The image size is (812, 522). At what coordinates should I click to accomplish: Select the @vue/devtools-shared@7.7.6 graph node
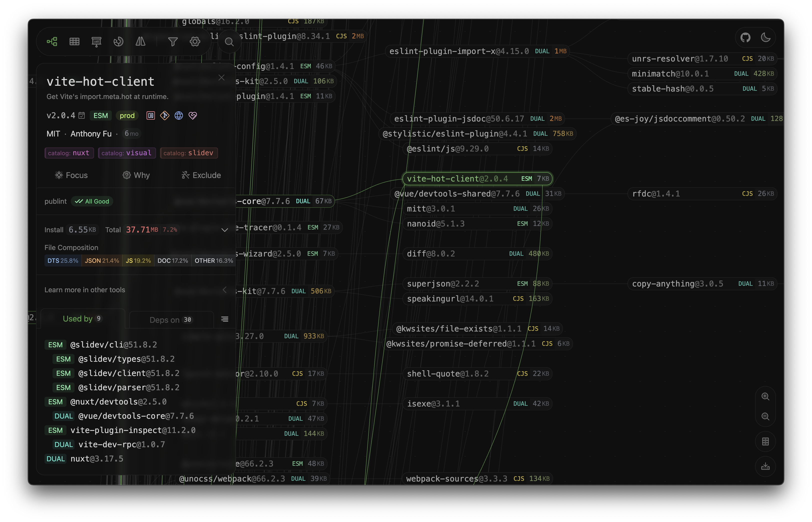click(478, 193)
